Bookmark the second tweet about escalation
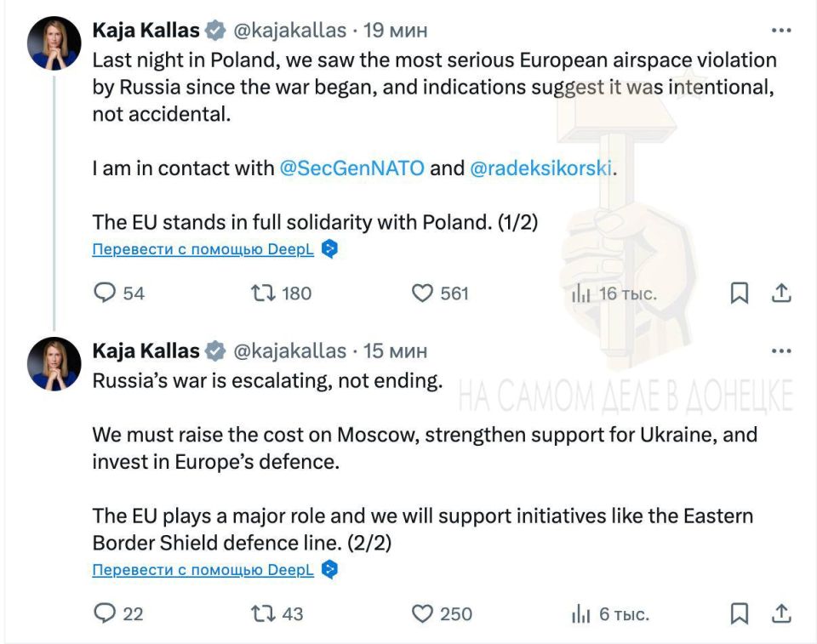 (740, 613)
